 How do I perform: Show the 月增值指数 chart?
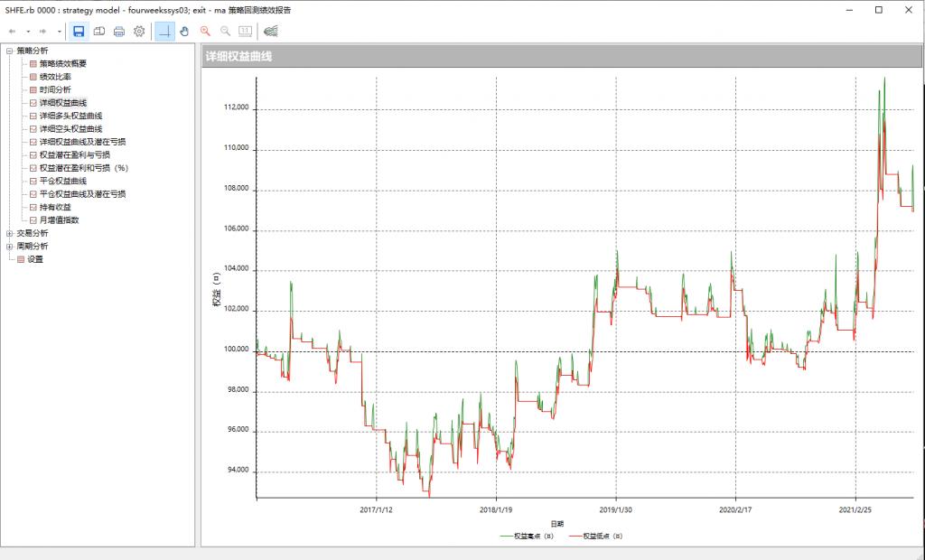(59, 220)
